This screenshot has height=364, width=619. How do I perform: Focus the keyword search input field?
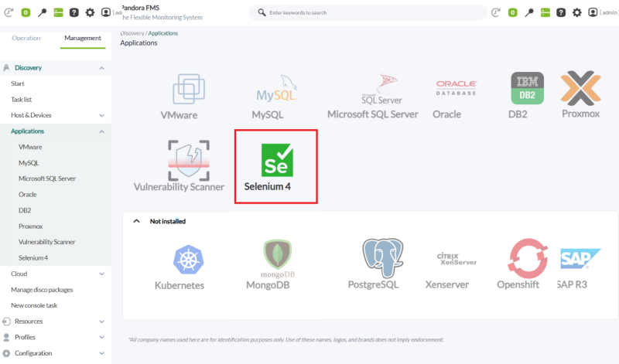click(368, 12)
